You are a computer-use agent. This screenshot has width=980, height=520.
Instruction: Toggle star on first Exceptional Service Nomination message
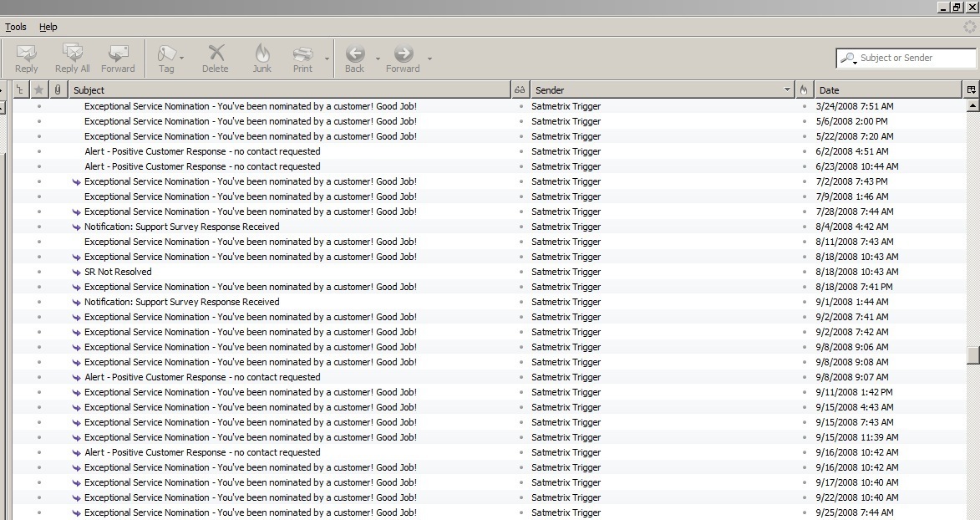tap(38, 106)
